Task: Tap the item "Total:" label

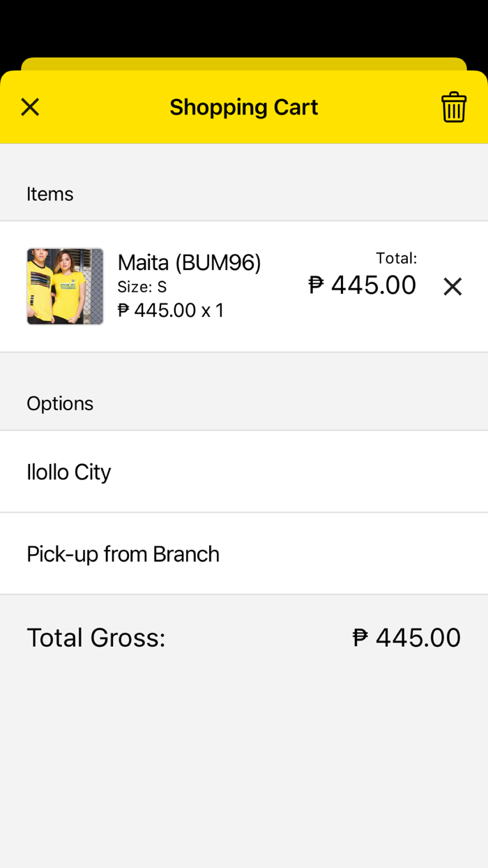Action: tap(397, 258)
